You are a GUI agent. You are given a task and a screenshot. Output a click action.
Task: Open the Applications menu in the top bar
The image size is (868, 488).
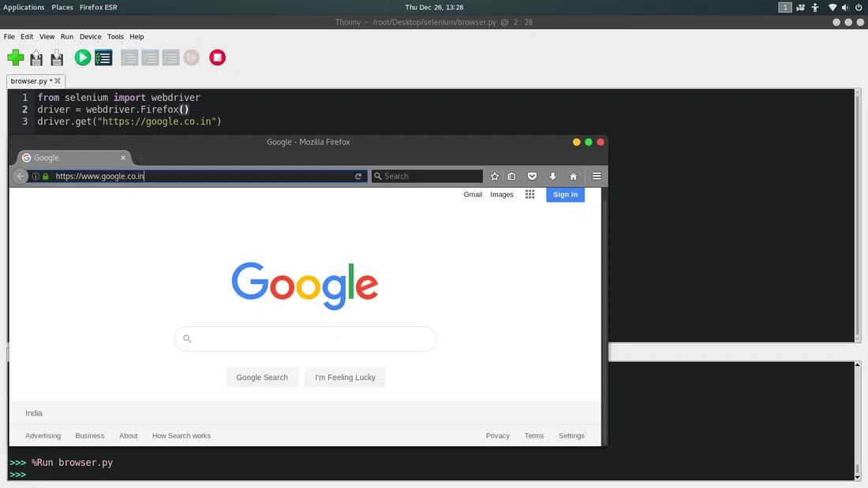click(24, 7)
